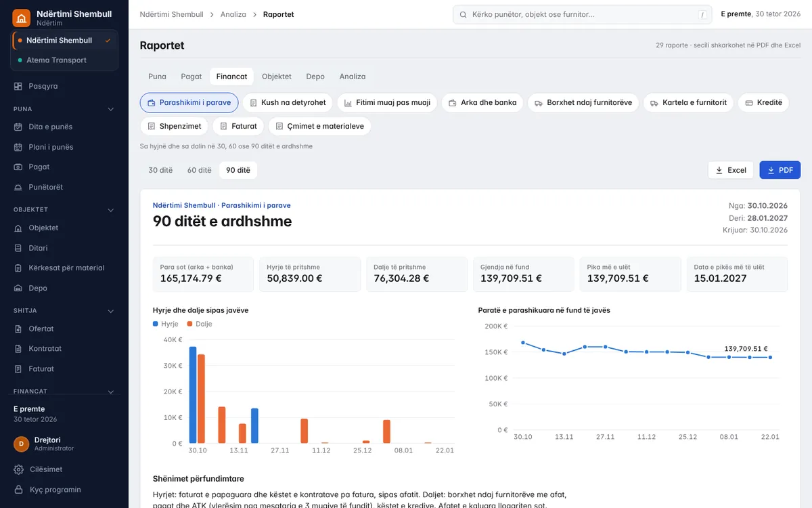The height and width of the screenshot is (508, 812).
Task: Open the Kush na detyrohet report
Action: [x=288, y=103]
